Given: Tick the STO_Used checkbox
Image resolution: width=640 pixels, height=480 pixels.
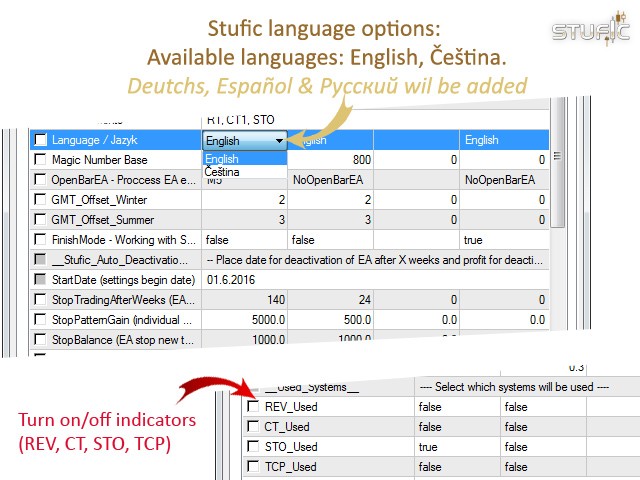Looking at the screenshot, I should pyautogui.click(x=253, y=447).
